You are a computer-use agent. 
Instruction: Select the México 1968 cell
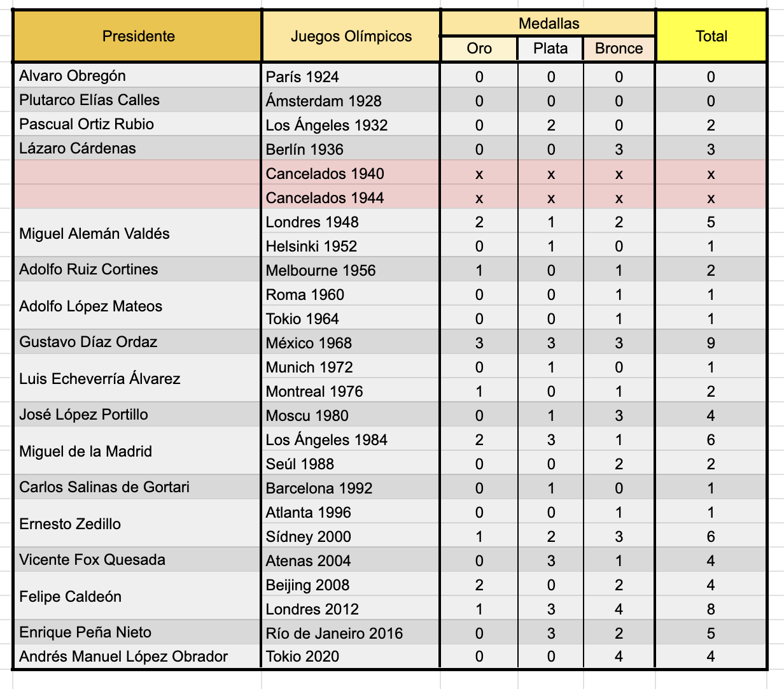[x=351, y=343]
